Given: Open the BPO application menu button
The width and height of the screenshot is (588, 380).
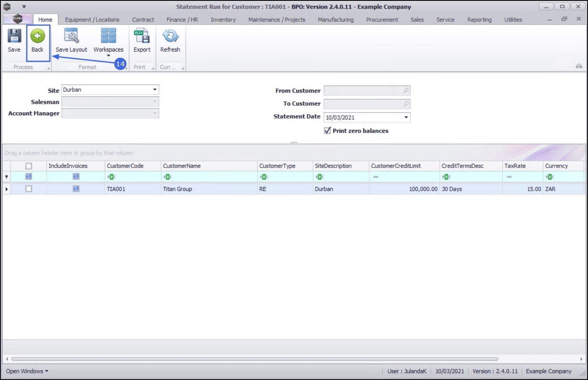Looking at the screenshot, I should click(x=17, y=19).
